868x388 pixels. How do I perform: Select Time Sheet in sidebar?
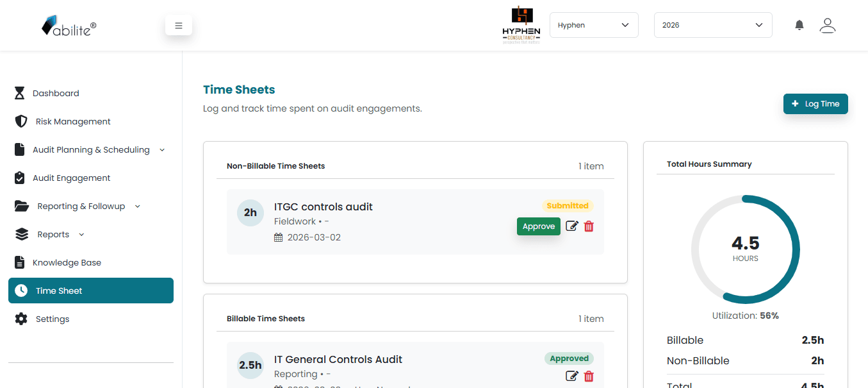tap(91, 291)
